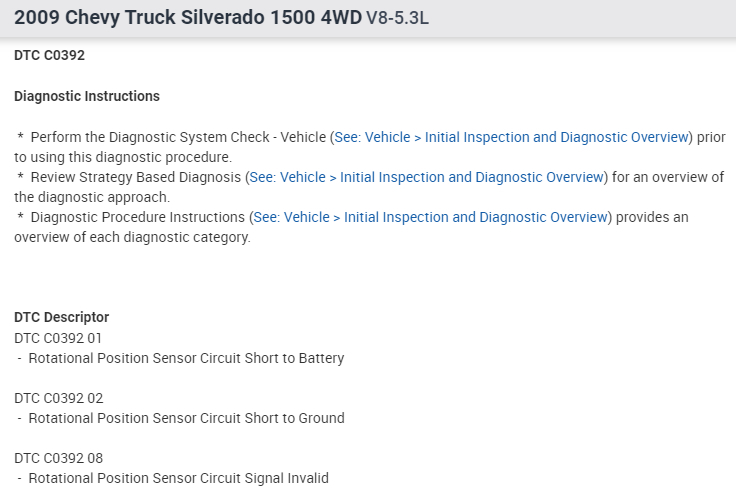Click the Circuit Signal Invalid description
The height and width of the screenshot is (502, 736).
pyautogui.click(x=178, y=478)
